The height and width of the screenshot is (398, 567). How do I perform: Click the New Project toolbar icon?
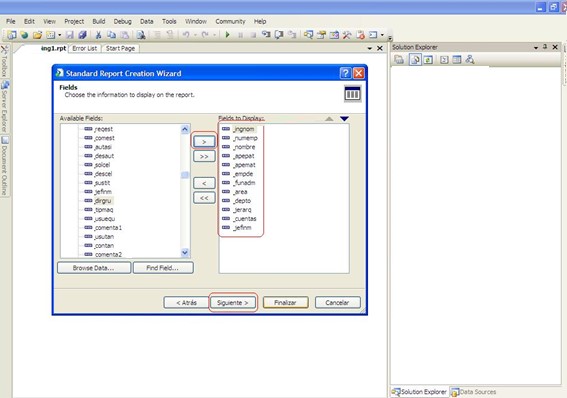click(12, 35)
